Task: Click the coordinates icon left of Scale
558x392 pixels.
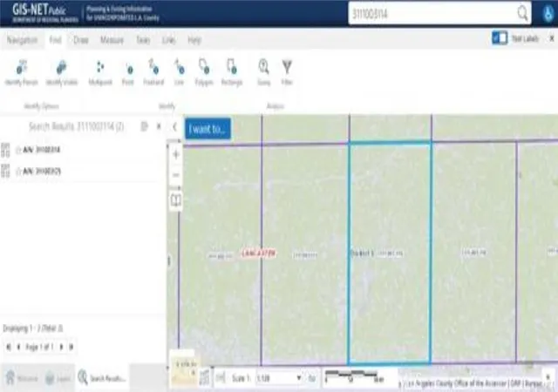Action: click(221, 378)
